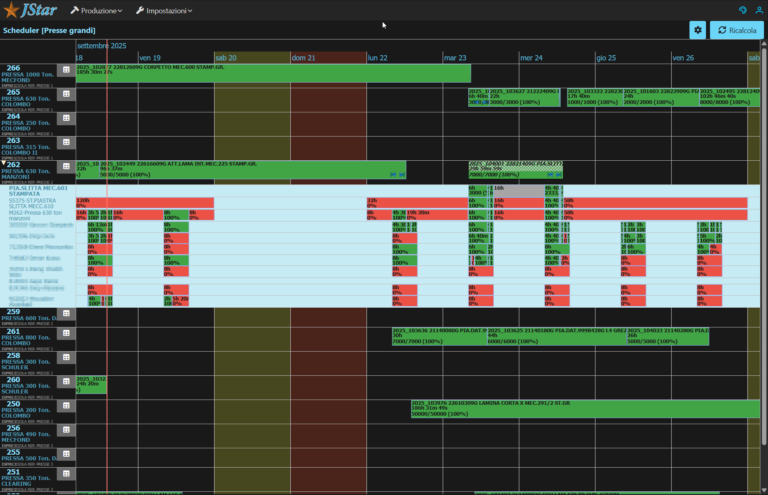This screenshot has width=768, height=495.
Task: Collapse the expanded press 262 row
Action: click(x=3, y=164)
